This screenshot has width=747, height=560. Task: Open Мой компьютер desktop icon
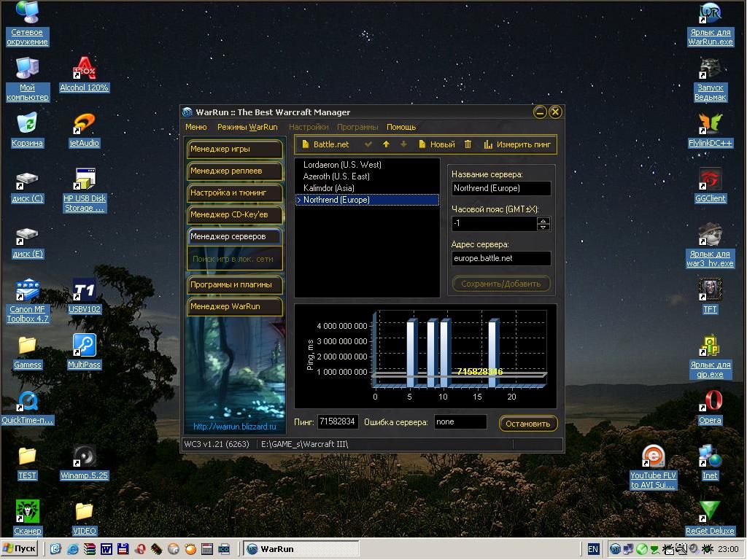tap(27, 79)
